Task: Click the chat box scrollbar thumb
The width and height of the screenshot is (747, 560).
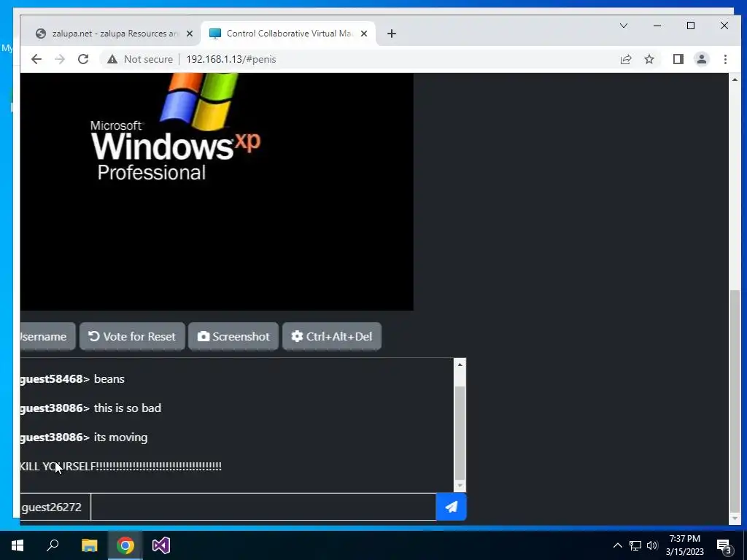Action: [x=460, y=432]
